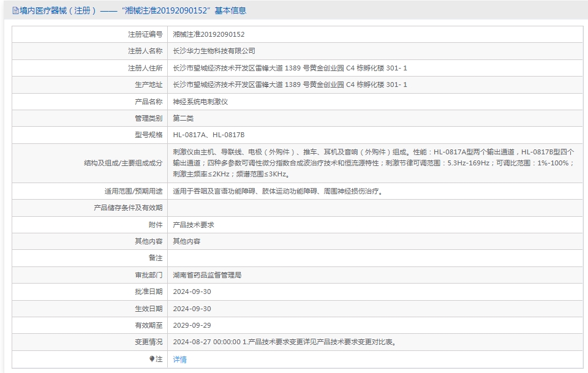Click registrant name 长沙华力生物科技有限公司

[x=214, y=51]
